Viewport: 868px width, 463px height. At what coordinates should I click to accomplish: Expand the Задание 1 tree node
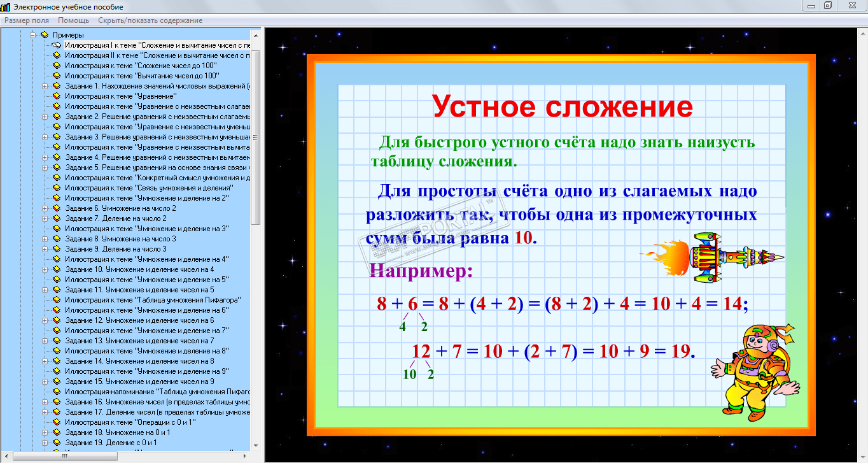pos(45,86)
